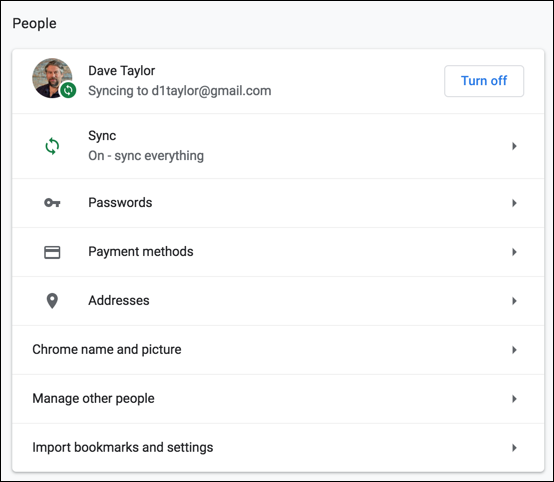The image size is (554, 482).
Task: Expand Manage other people arrow
Action: tap(514, 399)
